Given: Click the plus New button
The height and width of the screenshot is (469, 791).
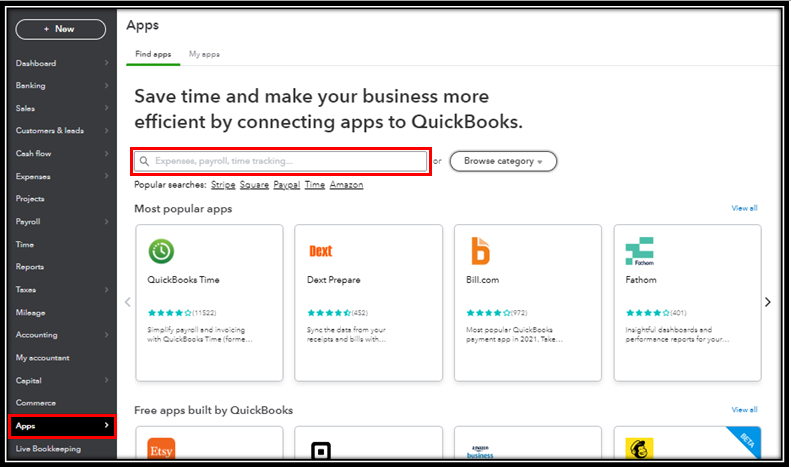Looking at the screenshot, I should 61,29.
